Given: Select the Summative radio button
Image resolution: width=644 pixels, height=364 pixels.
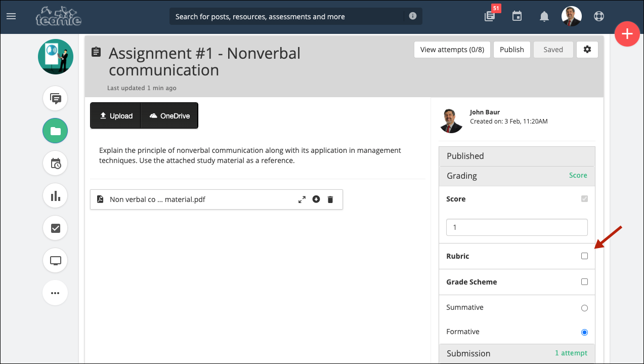Looking at the screenshot, I should point(584,308).
